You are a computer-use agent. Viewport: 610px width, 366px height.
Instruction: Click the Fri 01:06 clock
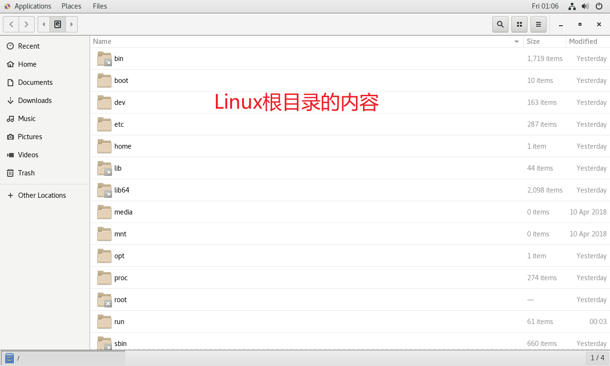coord(545,6)
